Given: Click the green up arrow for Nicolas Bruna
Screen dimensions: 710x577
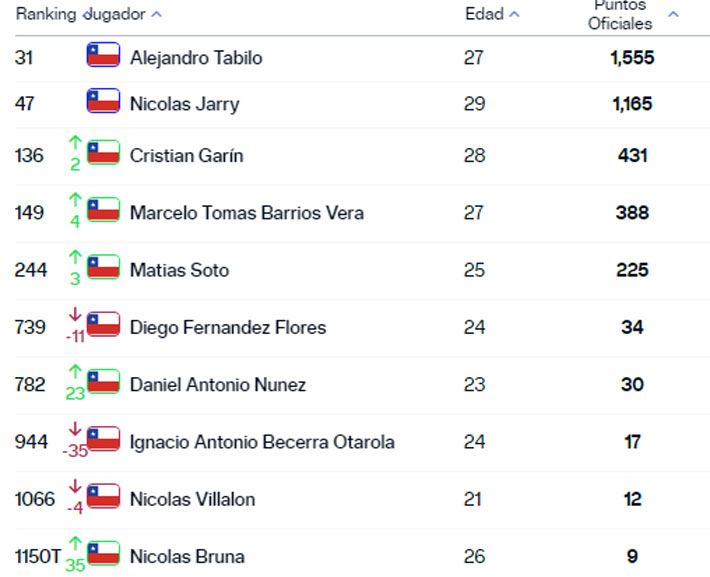Looking at the screenshot, I should coord(75,543).
